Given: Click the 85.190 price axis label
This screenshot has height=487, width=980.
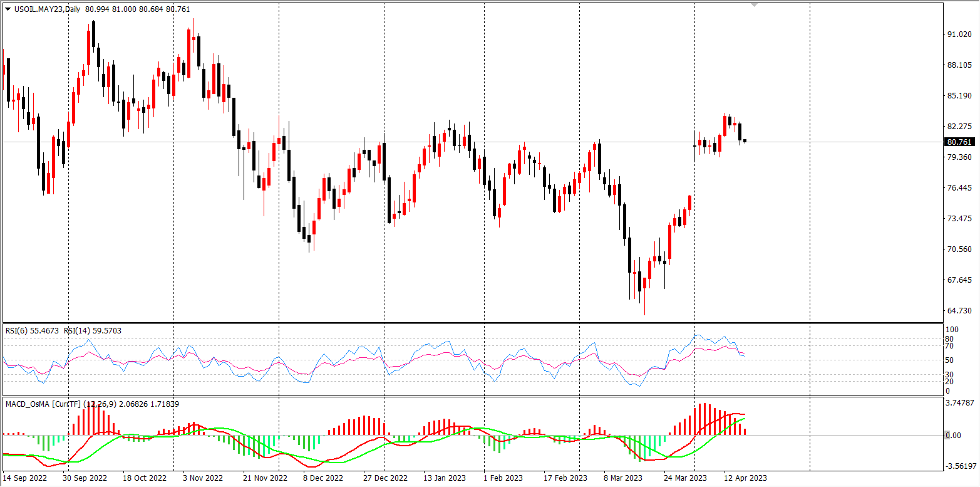Looking at the screenshot, I should tap(959, 96).
